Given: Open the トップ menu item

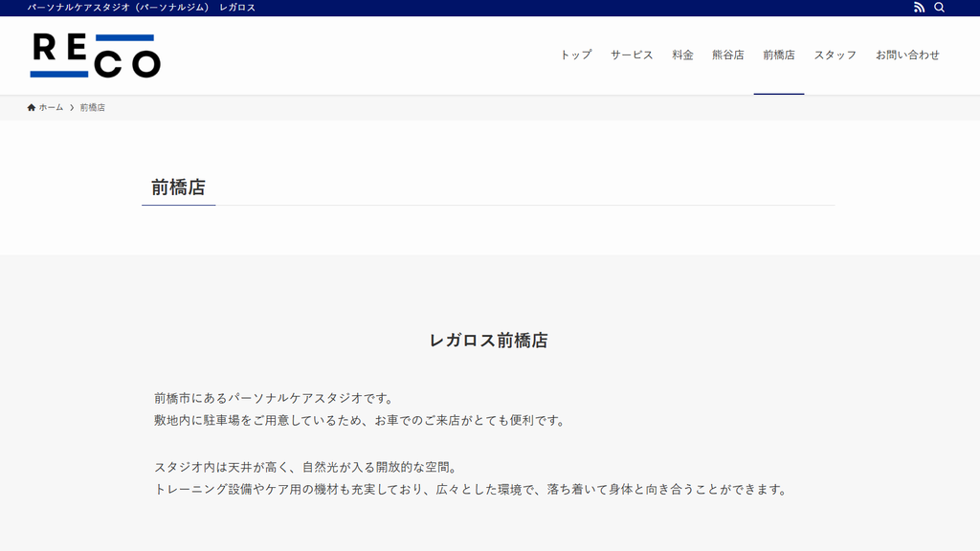Looking at the screenshot, I should [x=575, y=55].
